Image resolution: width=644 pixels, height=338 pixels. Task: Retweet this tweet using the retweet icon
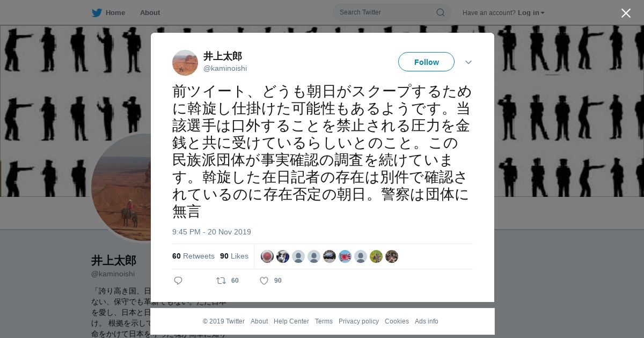(x=221, y=281)
